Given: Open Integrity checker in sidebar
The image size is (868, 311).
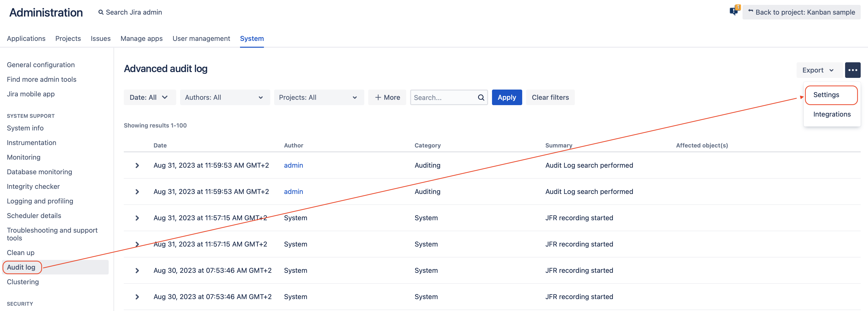Looking at the screenshot, I should pyautogui.click(x=33, y=186).
